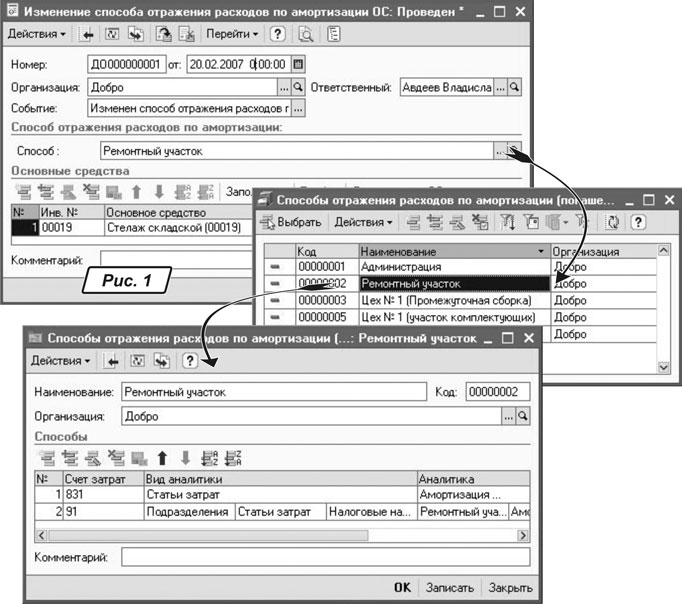Click help icon in amortization list toolbar
Viewport: 682px width, 604px height.
636,222
